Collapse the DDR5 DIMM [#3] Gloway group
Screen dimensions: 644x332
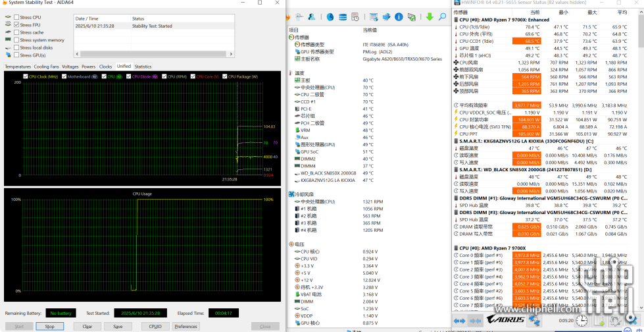(x=457, y=212)
